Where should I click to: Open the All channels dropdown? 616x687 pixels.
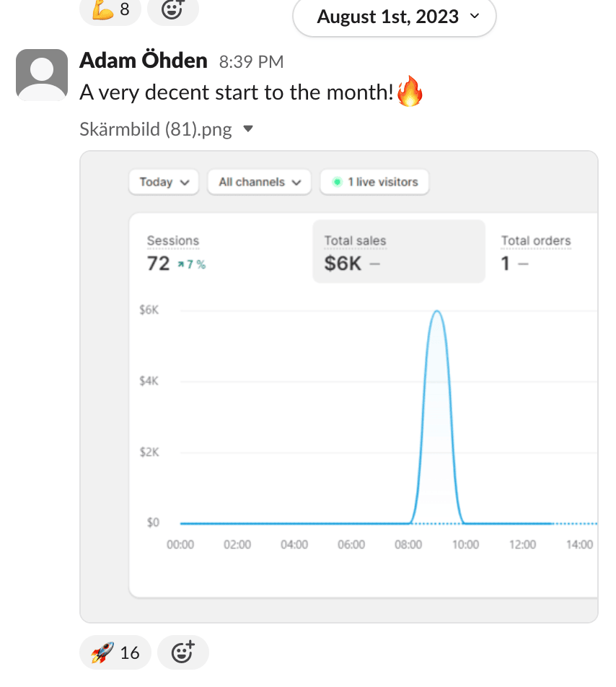pos(259,183)
